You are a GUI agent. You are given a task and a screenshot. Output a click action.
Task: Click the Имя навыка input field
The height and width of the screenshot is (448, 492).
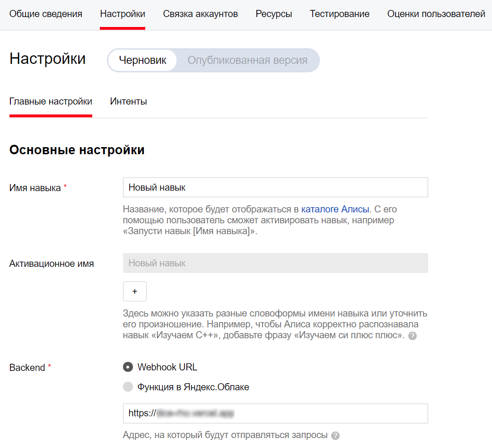[275, 187]
